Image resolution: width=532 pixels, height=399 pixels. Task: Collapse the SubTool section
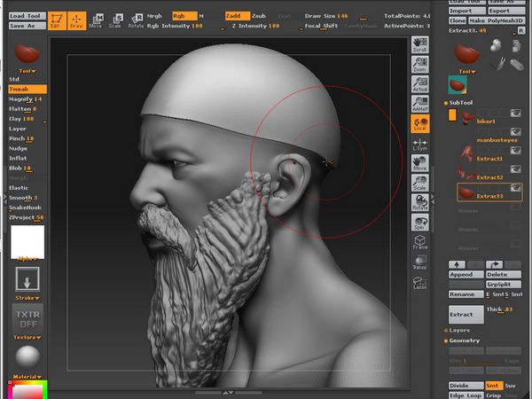point(462,102)
